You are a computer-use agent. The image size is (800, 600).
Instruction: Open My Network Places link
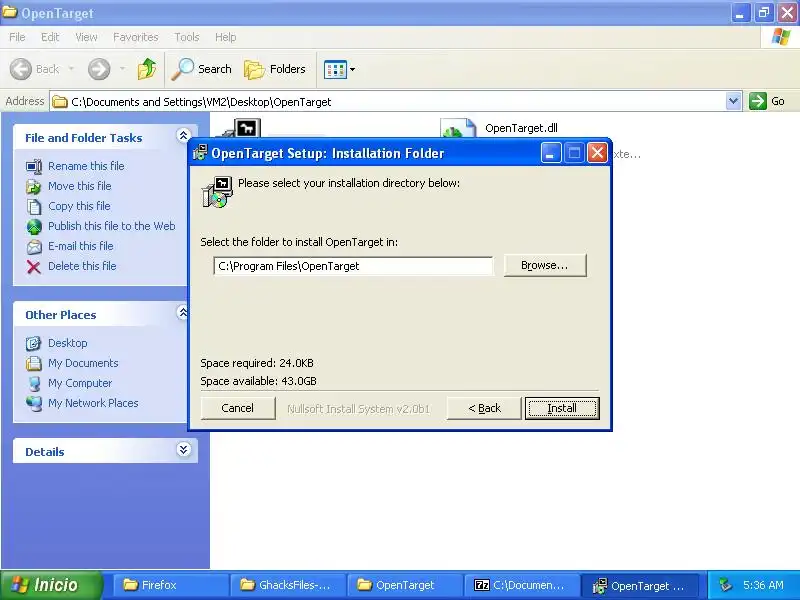click(93, 403)
